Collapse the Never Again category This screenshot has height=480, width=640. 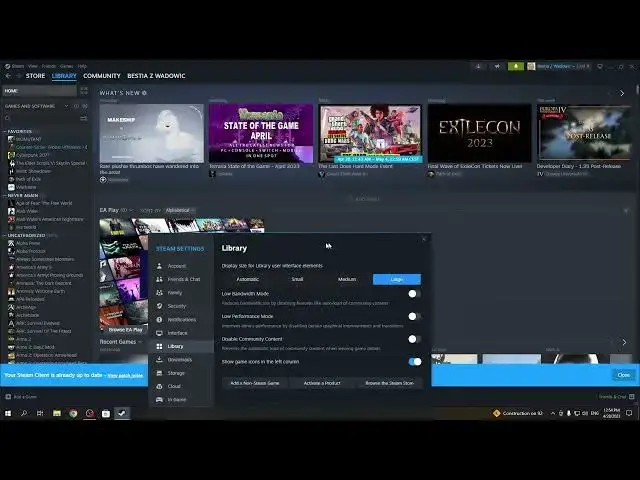(4, 196)
